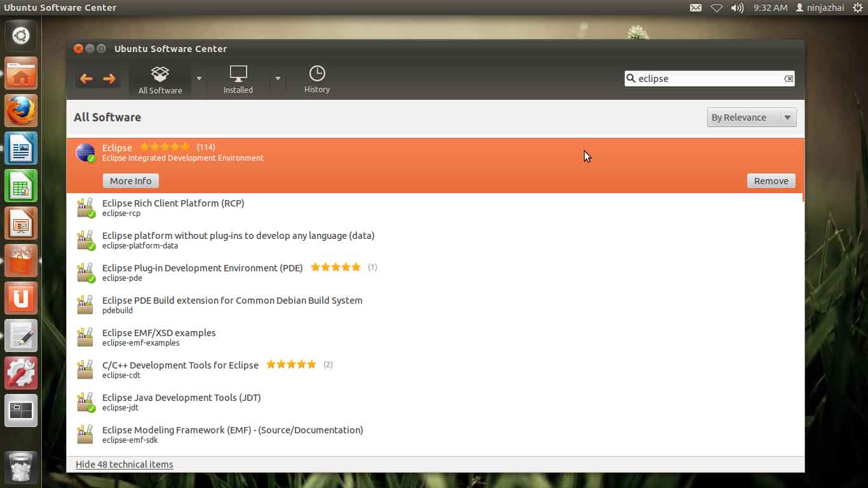Click the pdebuild package icon
868x488 pixels.
pyautogui.click(x=86, y=305)
